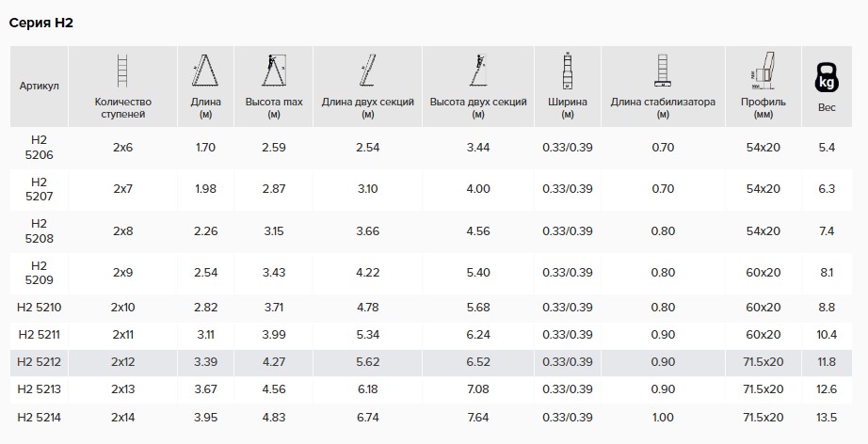The image size is (868, 444).
Task: Click weight value 8.1
Action: (x=827, y=273)
